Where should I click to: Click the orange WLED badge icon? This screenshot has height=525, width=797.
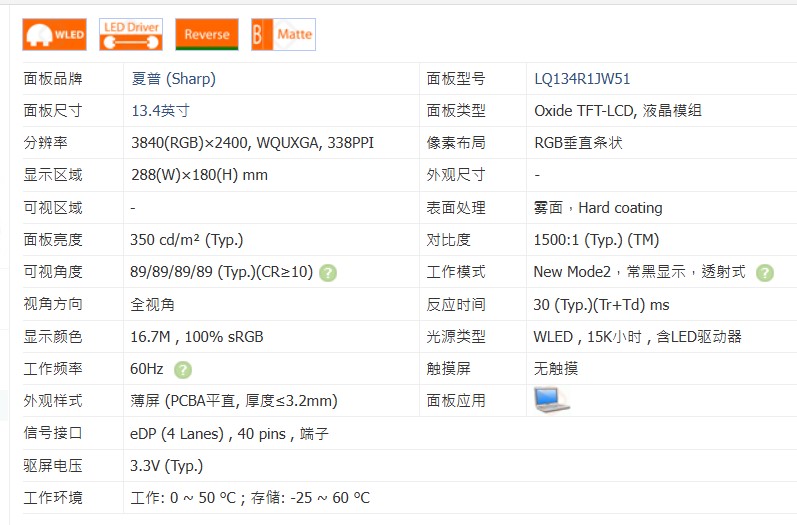coord(55,34)
